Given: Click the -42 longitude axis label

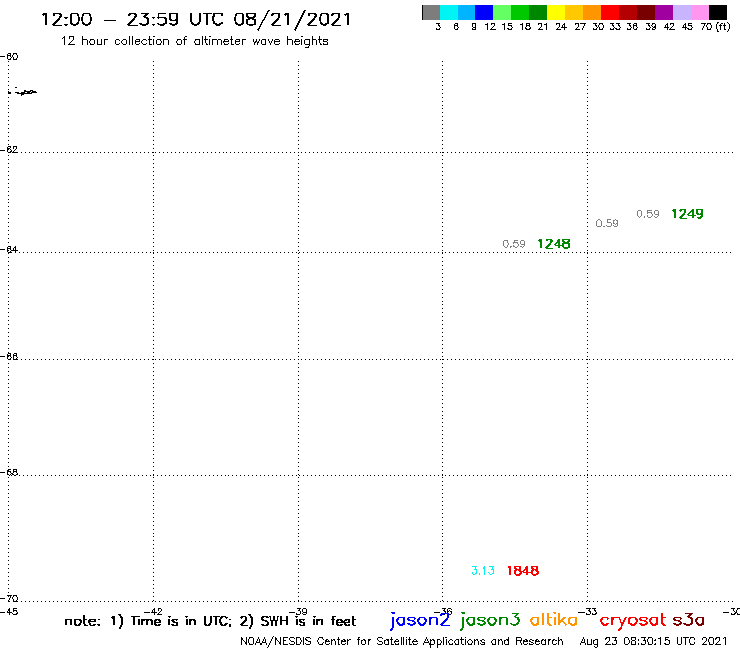Looking at the screenshot, I should [153, 612].
